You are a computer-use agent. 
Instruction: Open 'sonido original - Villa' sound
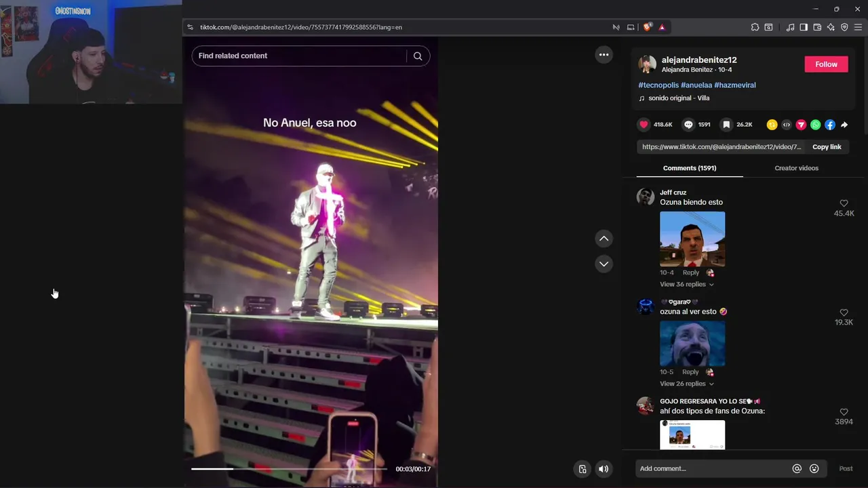678,98
